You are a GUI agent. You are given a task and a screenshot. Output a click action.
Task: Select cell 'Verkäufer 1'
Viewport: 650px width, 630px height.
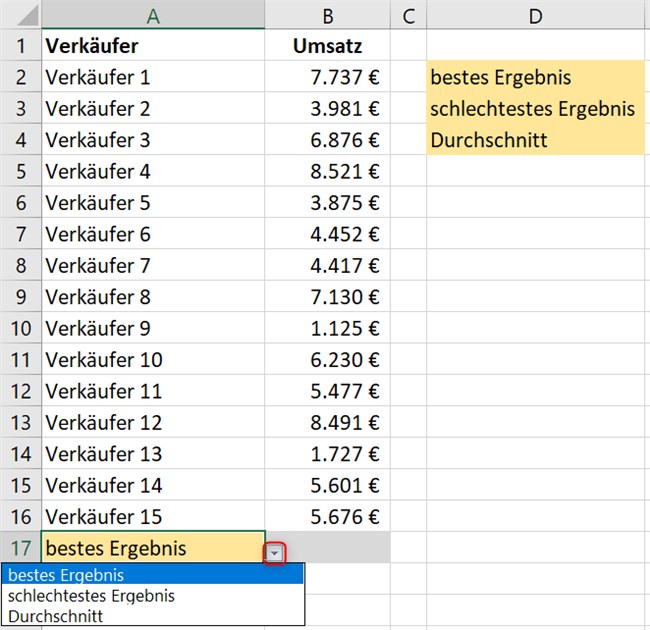coord(153,77)
